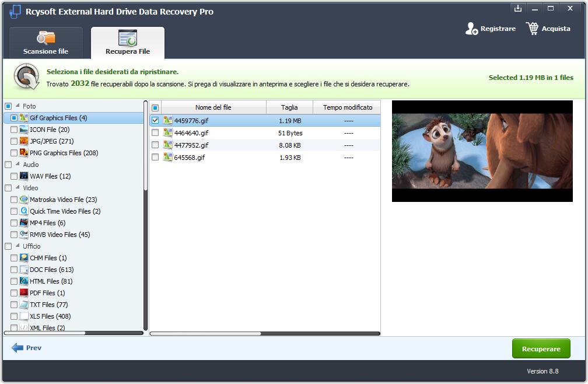588x384 pixels.
Task: Collapse the Video category arrow
Action: coord(17,188)
